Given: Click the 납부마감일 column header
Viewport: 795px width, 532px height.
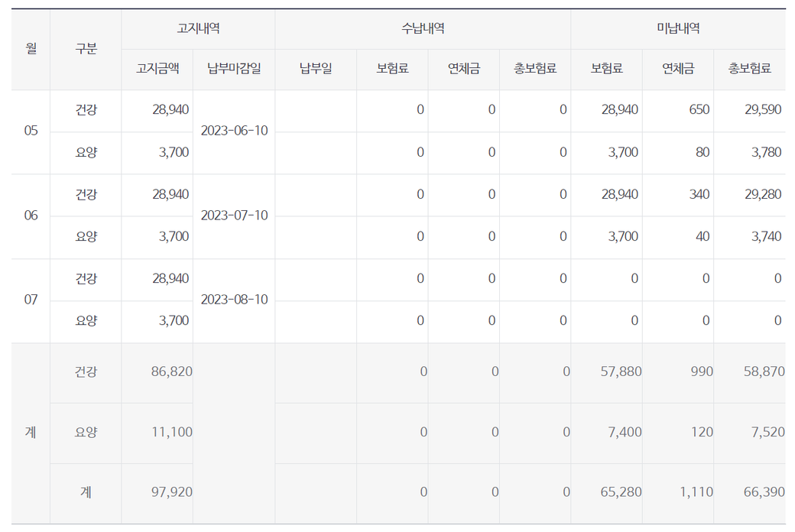Looking at the screenshot, I should tap(234, 69).
